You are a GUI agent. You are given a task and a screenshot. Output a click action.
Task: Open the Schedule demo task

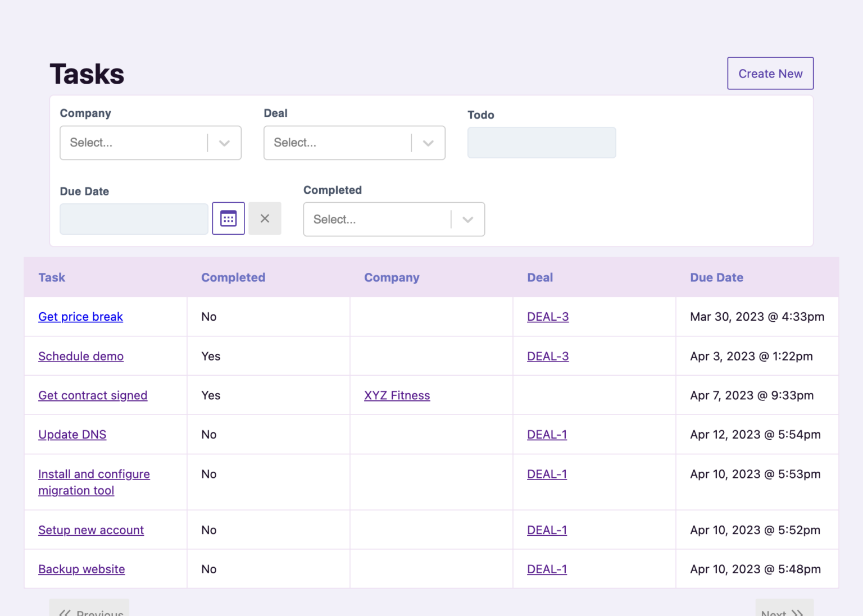[x=80, y=356]
